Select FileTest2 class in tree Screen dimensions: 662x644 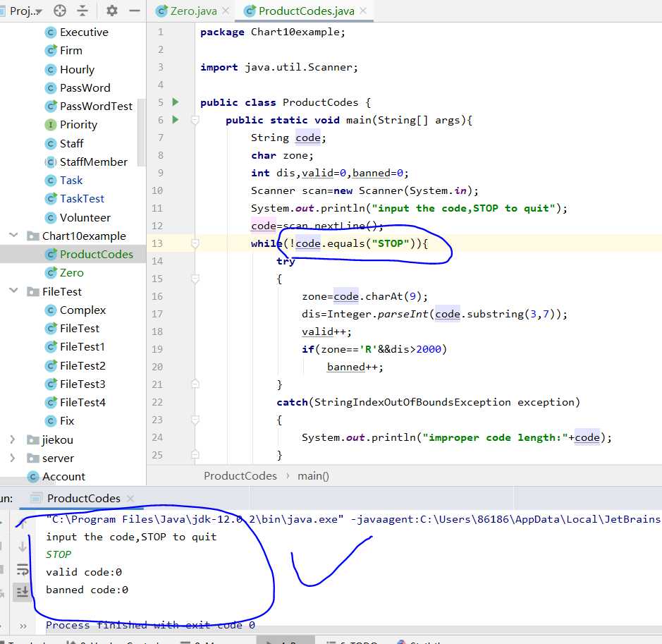point(82,365)
